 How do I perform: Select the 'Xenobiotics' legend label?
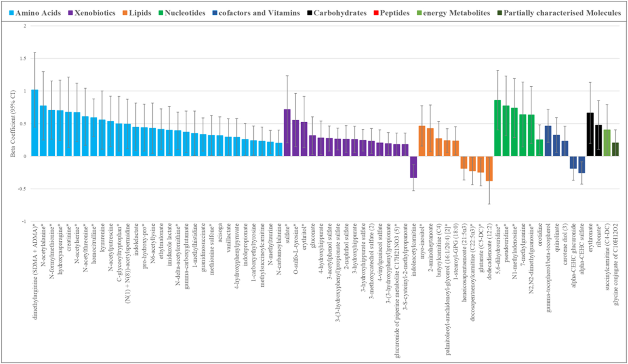(95, 13)
